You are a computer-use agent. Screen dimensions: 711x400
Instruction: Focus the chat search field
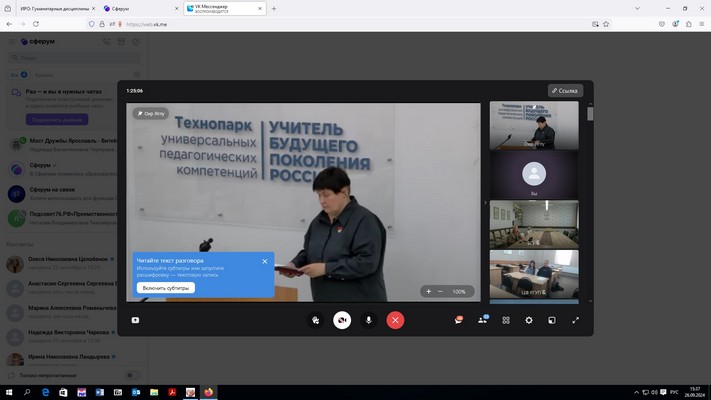(74, 58)
